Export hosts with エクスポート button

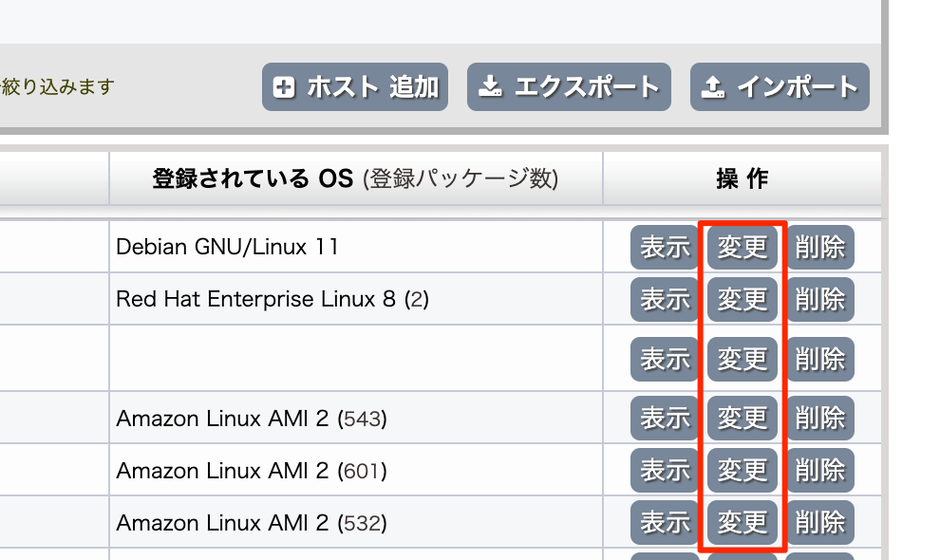click(569, 87)
